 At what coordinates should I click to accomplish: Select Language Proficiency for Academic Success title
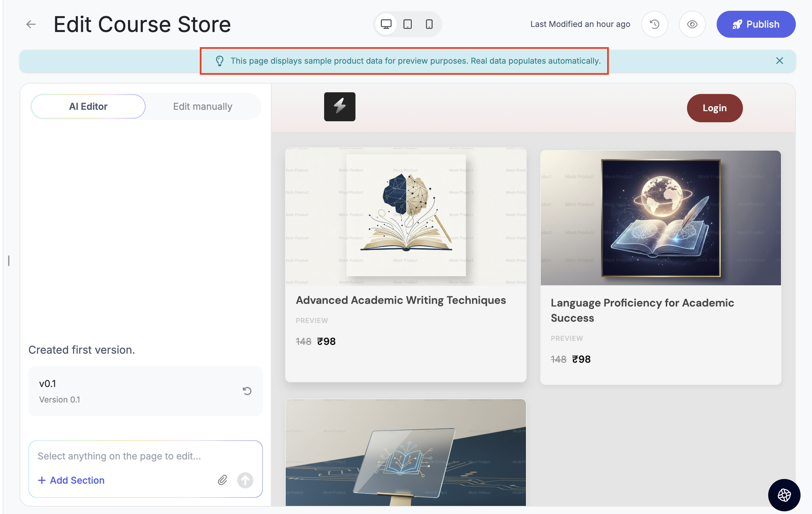pos(642,310)
